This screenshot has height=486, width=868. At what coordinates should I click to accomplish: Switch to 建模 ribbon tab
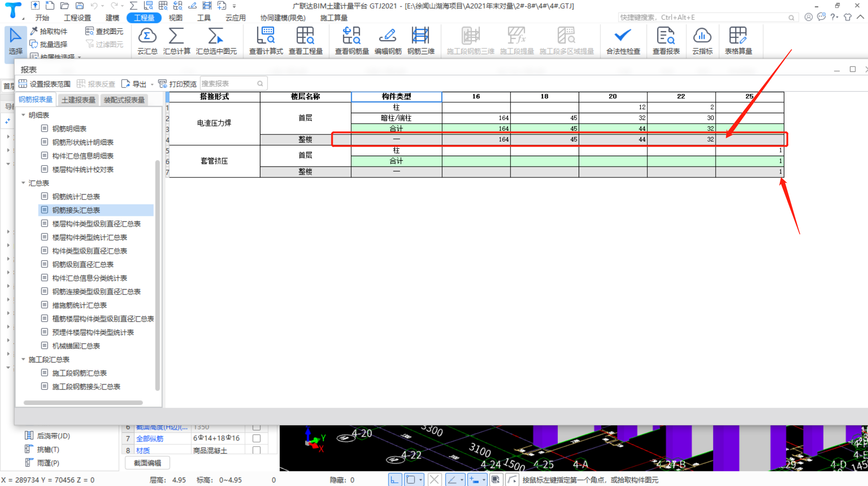[112, 18]
